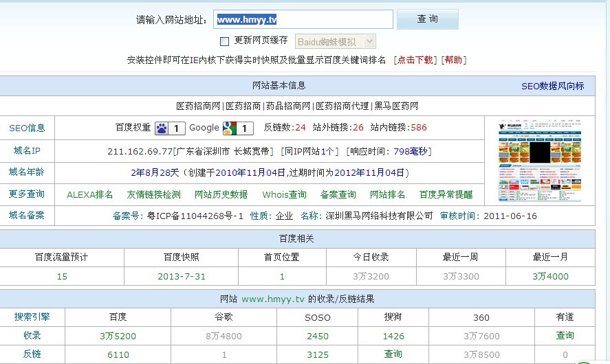Click last month's count 3万4000

pos(550,277)
